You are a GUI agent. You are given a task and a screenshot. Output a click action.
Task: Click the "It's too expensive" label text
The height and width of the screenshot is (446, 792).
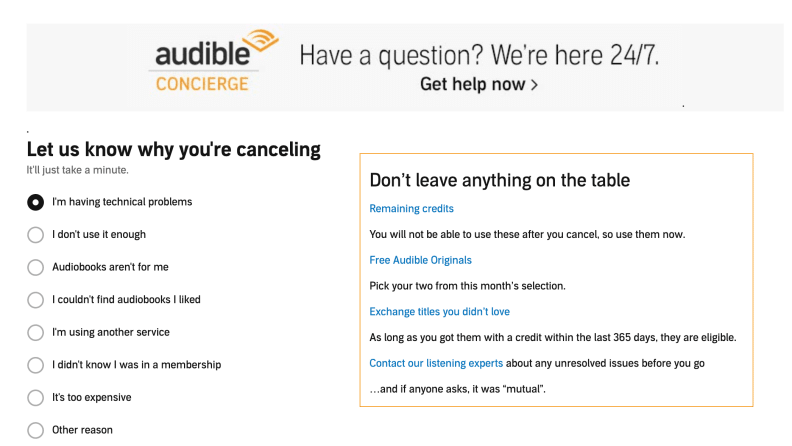click(91, 398)
